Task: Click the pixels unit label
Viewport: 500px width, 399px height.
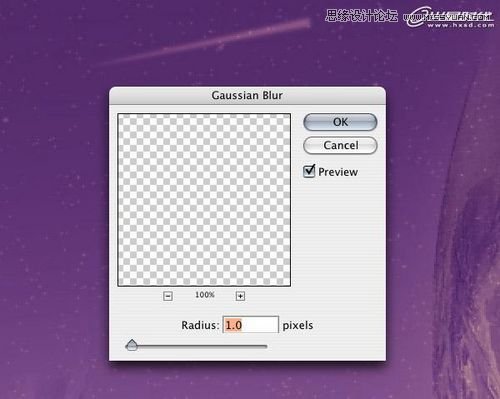Action: (x=298, y=325)
